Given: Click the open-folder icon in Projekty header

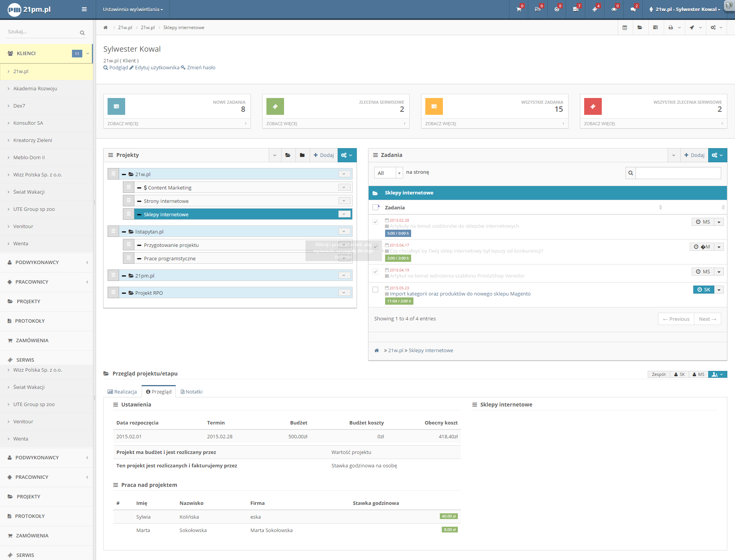Looking at the screenshot, I should tap(288, 155).
